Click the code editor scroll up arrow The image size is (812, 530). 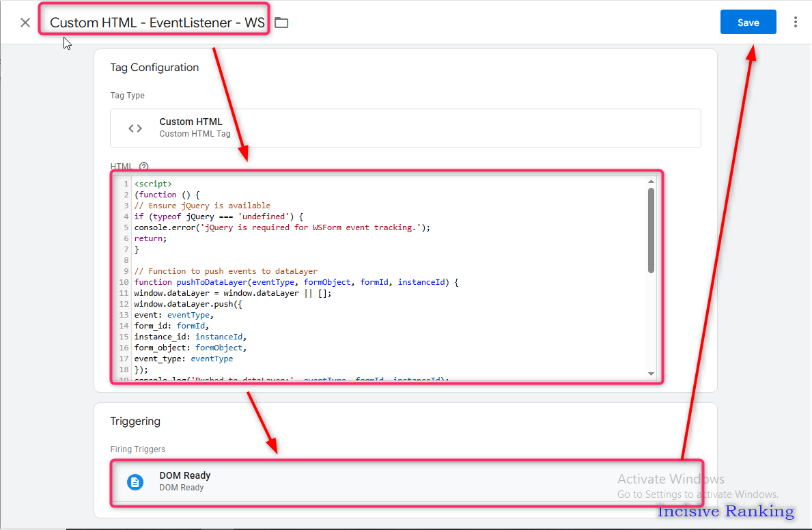click(x=651, y=182)
